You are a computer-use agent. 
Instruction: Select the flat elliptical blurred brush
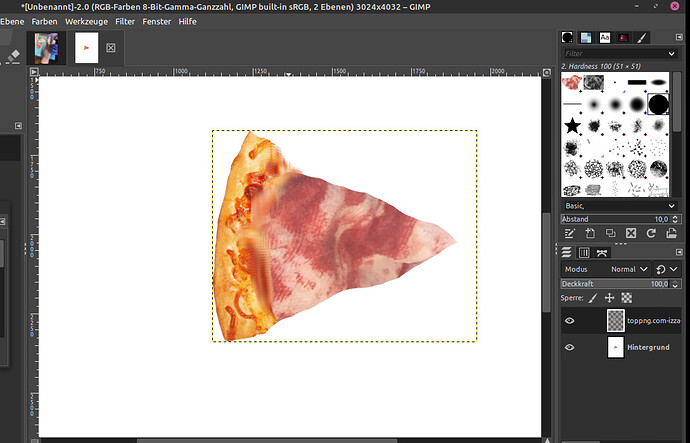pos(658,82)
